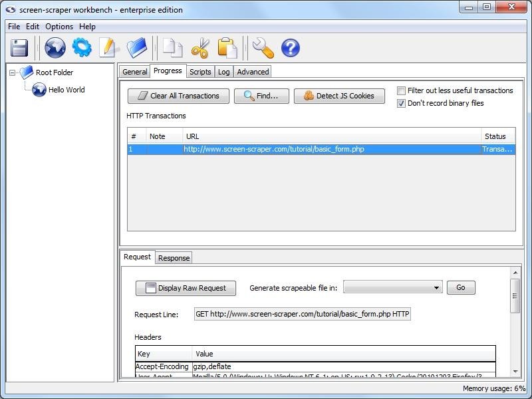Select the Request tab
Viewport: 532px width, 399px height.
pos(137,257)
